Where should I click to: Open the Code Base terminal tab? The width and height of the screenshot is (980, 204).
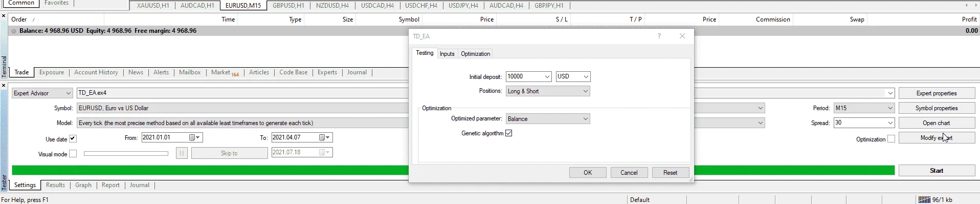293,72
